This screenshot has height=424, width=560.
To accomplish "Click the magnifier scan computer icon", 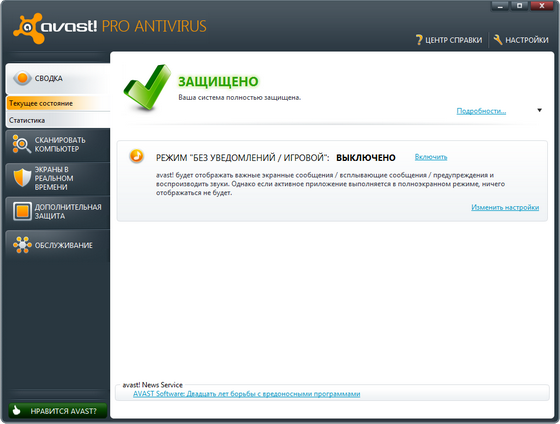I will click(21, 144).
